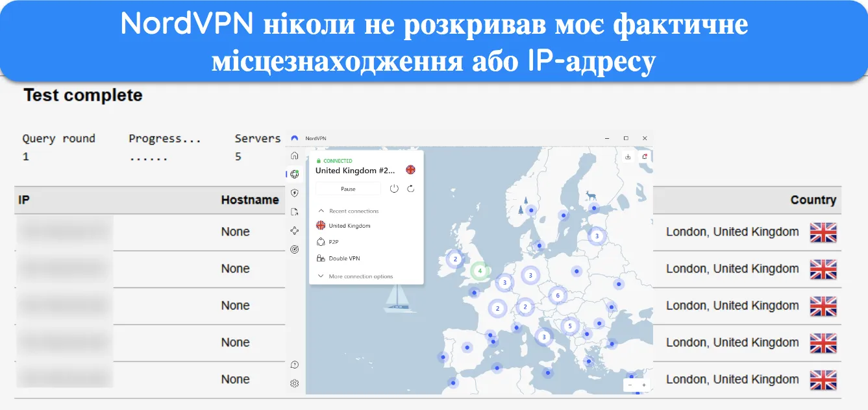Select the globe VPN icon in sidebar
868x410 pixels.
(x=295, y=174)
